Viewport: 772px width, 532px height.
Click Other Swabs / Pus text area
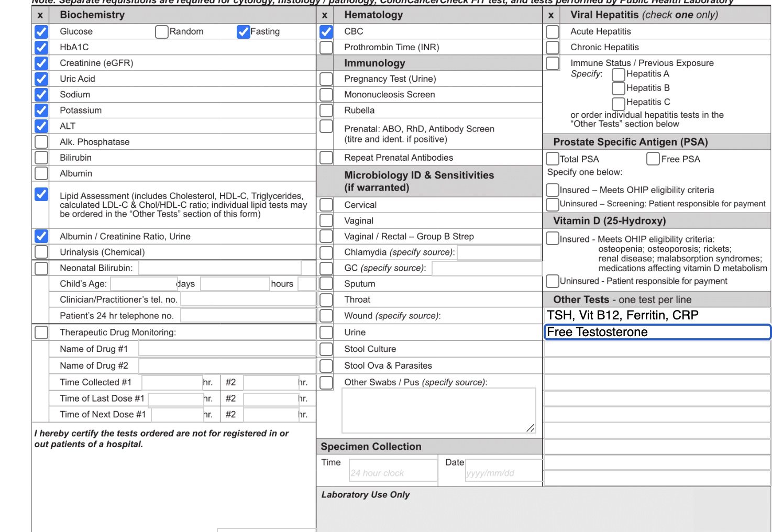439,411
